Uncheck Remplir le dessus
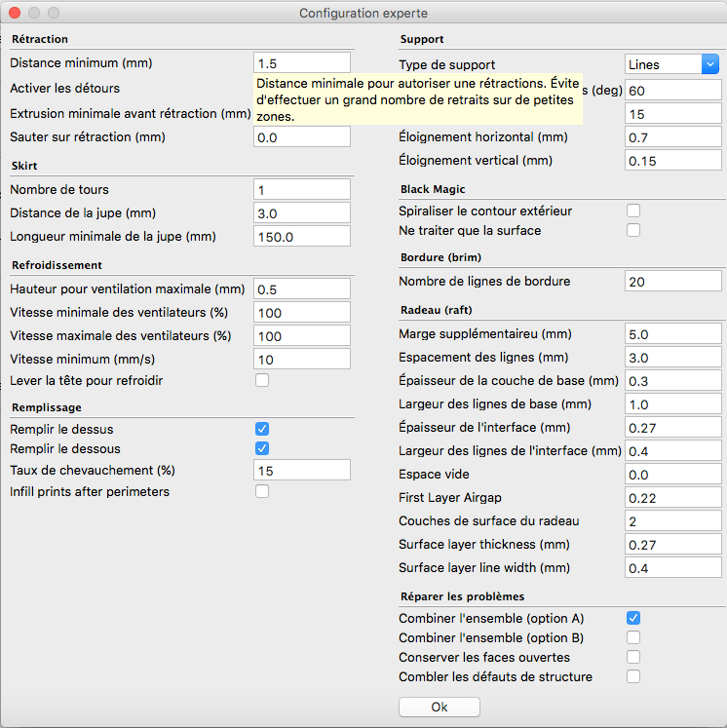 [x=262, y=429]
